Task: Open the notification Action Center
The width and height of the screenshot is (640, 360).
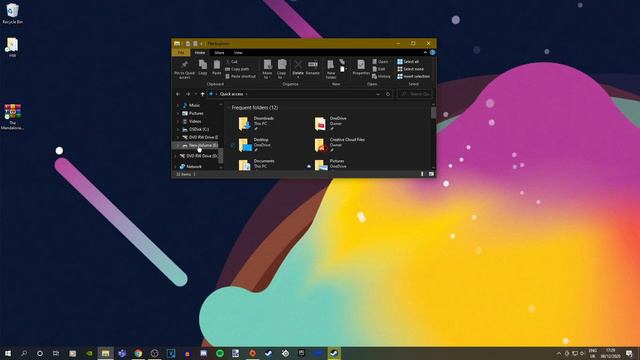Action: (x=629, y=353)
